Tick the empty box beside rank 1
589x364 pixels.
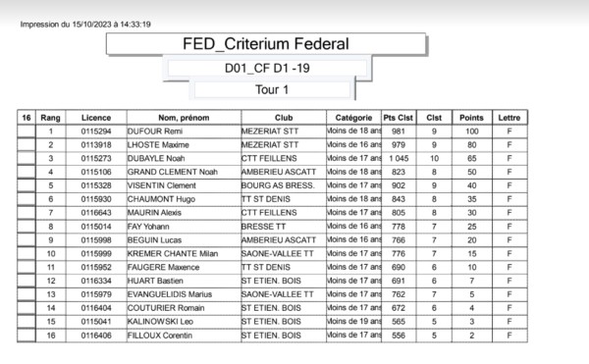[x=27, y=131]
